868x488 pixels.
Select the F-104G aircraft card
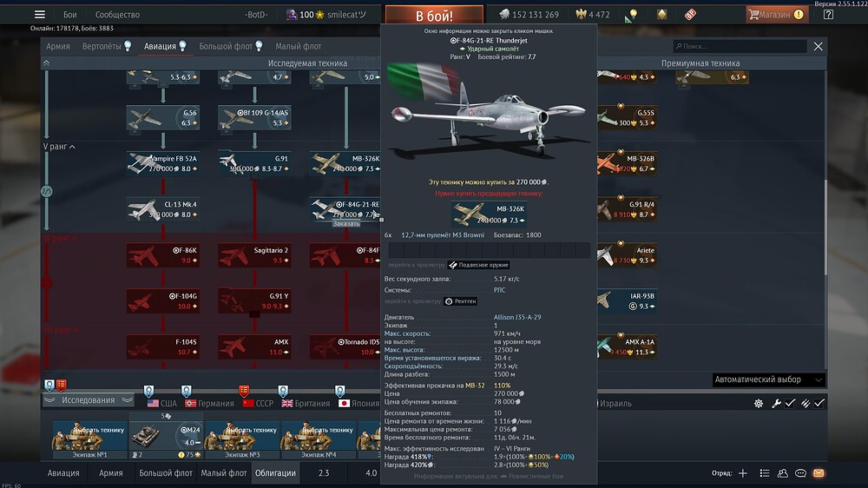(x=163, y=301)
